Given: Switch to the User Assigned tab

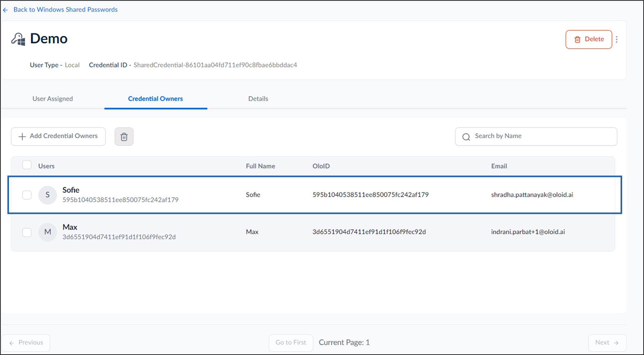Looking at the screenshot, I should (53, 99).
